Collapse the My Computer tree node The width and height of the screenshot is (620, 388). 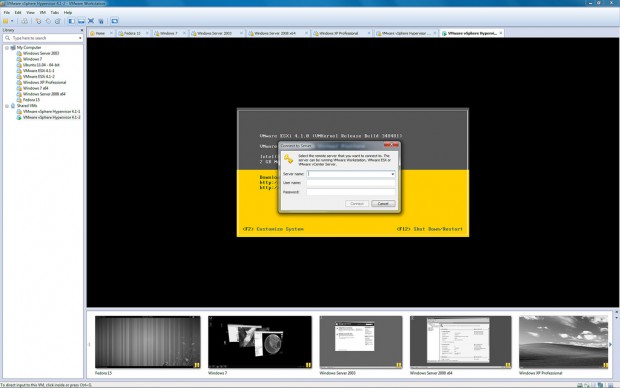pyautogui.click(x=7, y=47)
